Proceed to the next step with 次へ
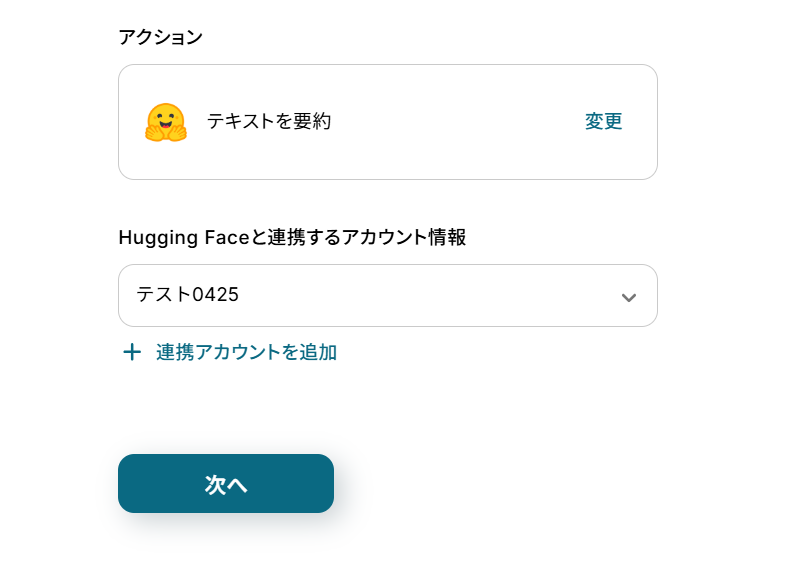This screenshot has width=787, height=567. [x=226, y=484]
